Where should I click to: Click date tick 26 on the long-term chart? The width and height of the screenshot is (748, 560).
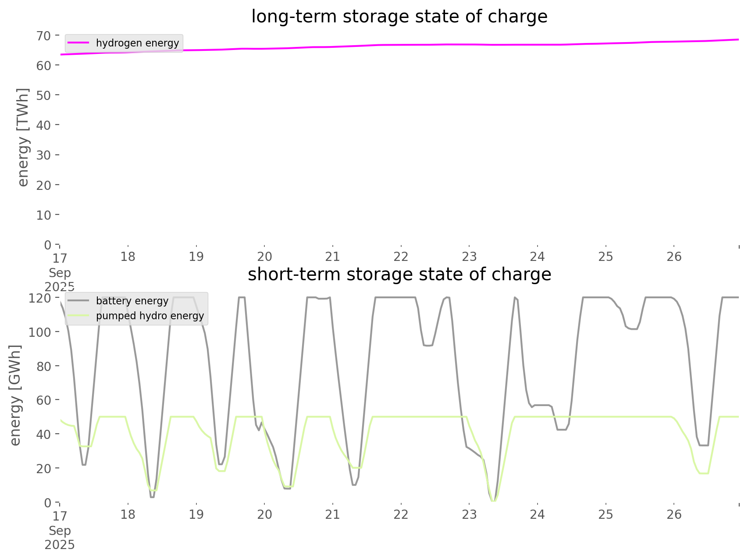tap(674, 257)
